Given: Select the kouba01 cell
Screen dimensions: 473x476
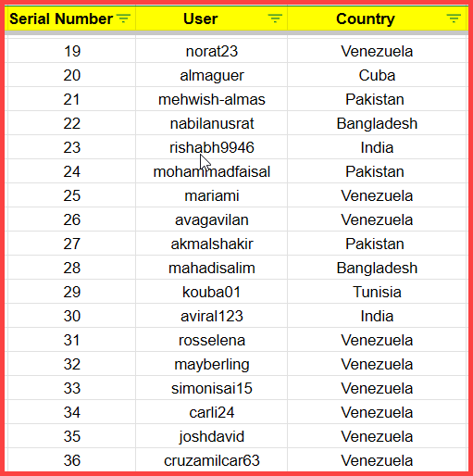Looking at the screenshot, I should [x=211, y=292].
